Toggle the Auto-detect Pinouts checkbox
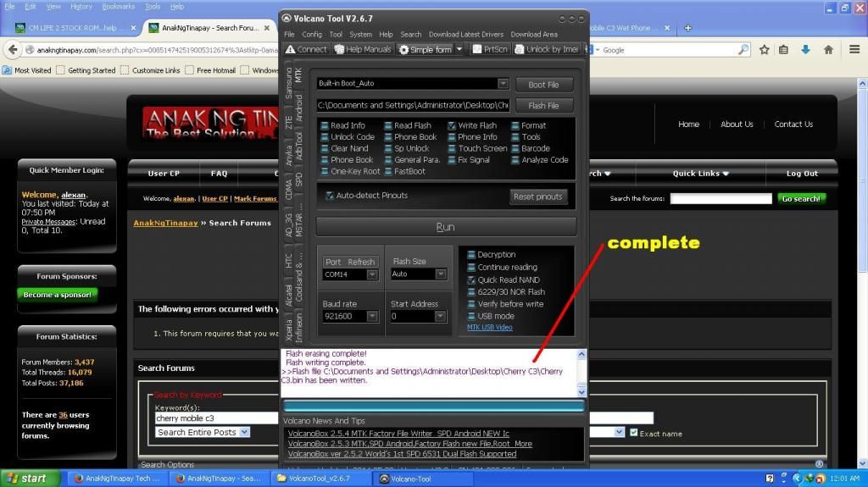868x487 pixels. [x=330, y=196]
